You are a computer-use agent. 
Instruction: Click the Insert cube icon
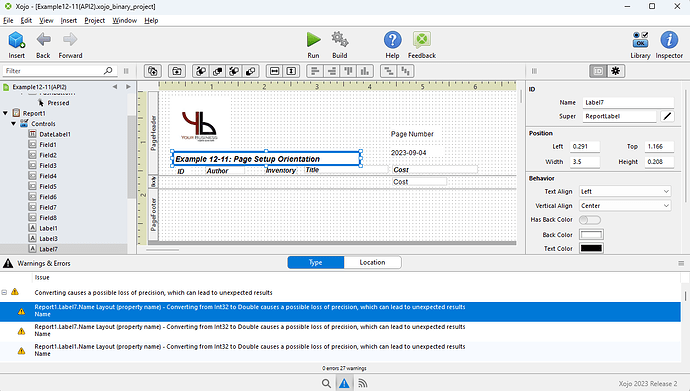[x=16, y=40]
